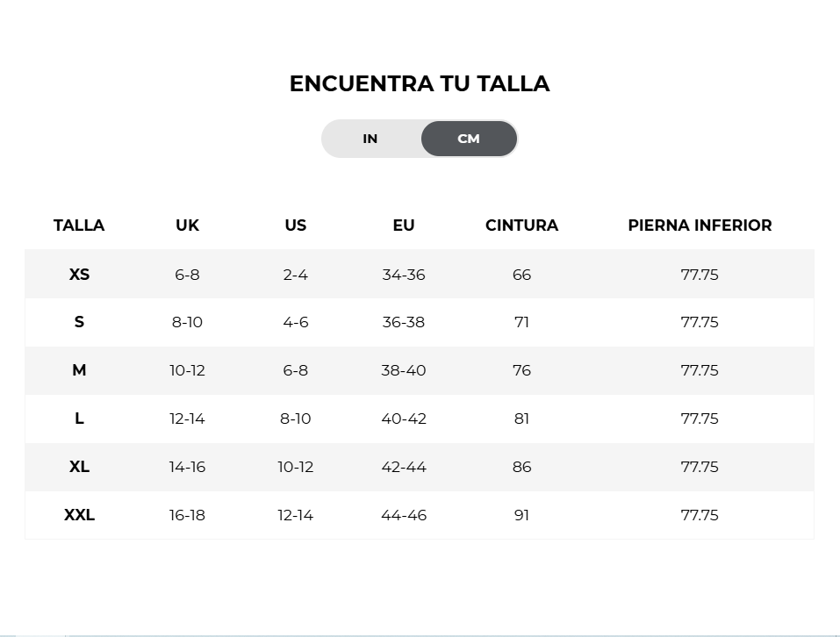The image size is (840, 637).
Task: Click EU size 38-40 cell
Action: pyautogui.click(x=404, y=370)
